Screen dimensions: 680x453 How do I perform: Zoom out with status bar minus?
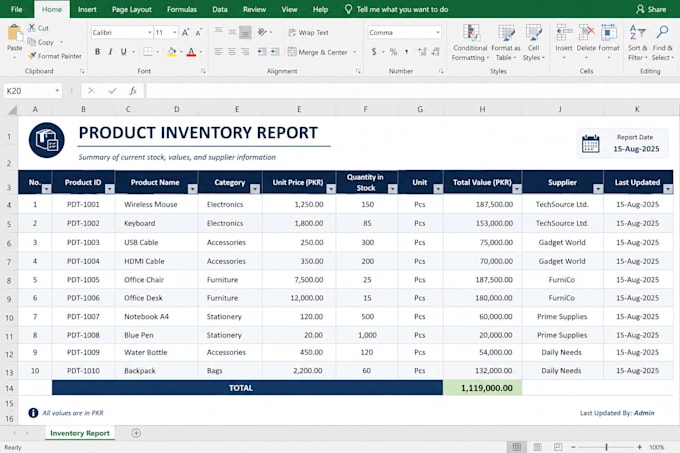pyautogui.click(x=573, y=447)
